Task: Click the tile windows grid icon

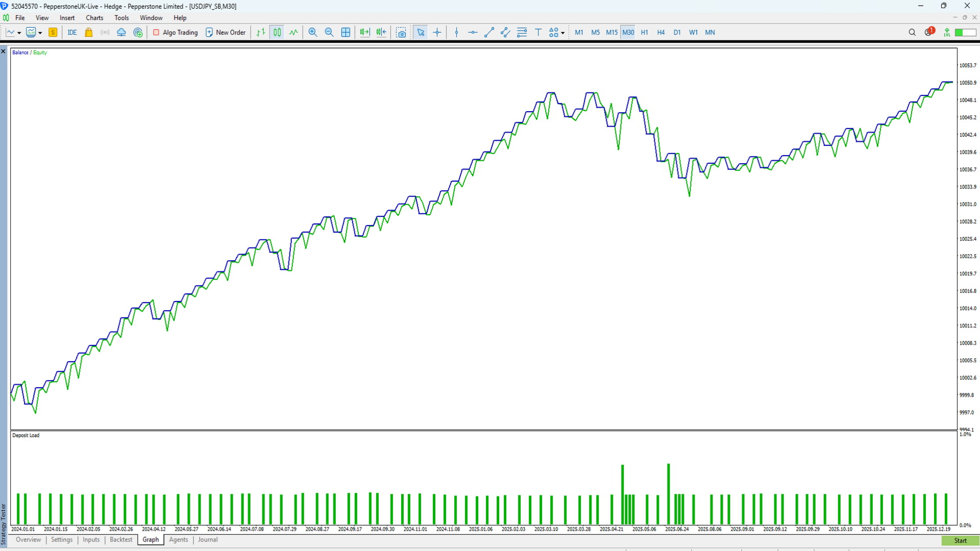Action: (346, 32)
